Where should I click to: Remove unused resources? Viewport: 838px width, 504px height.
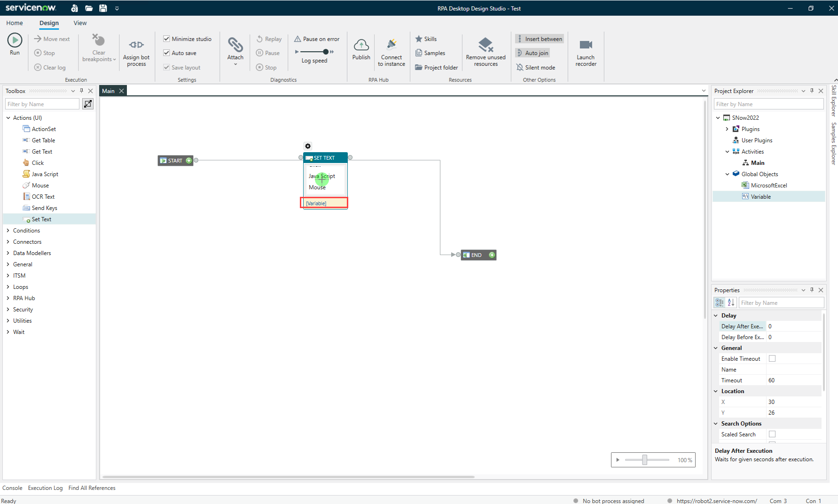tap(486, 52)
